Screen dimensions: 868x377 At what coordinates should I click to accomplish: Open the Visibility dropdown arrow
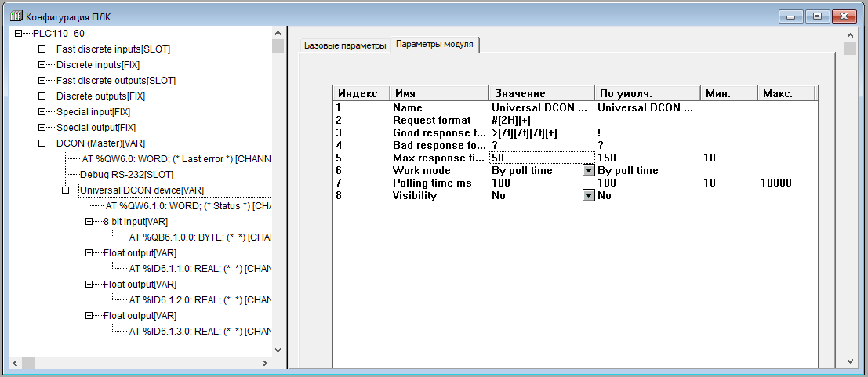[588, 196]
